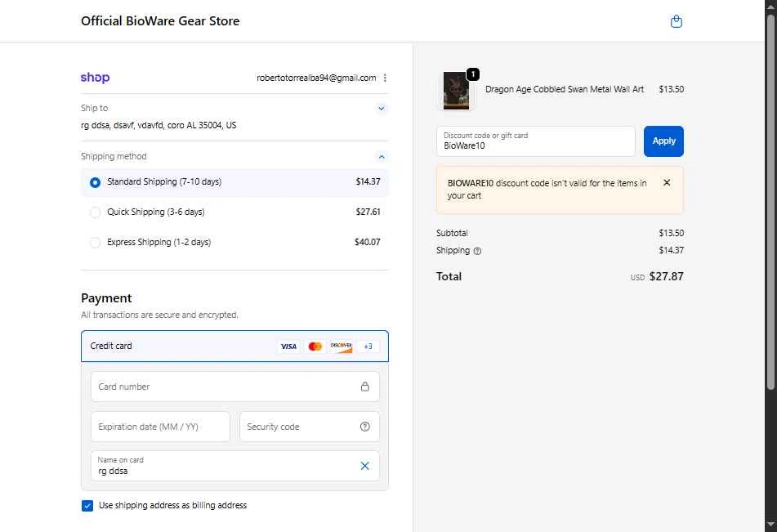Focus the Card number field
This screenshot has width=777, height=532.
[234, 387]
